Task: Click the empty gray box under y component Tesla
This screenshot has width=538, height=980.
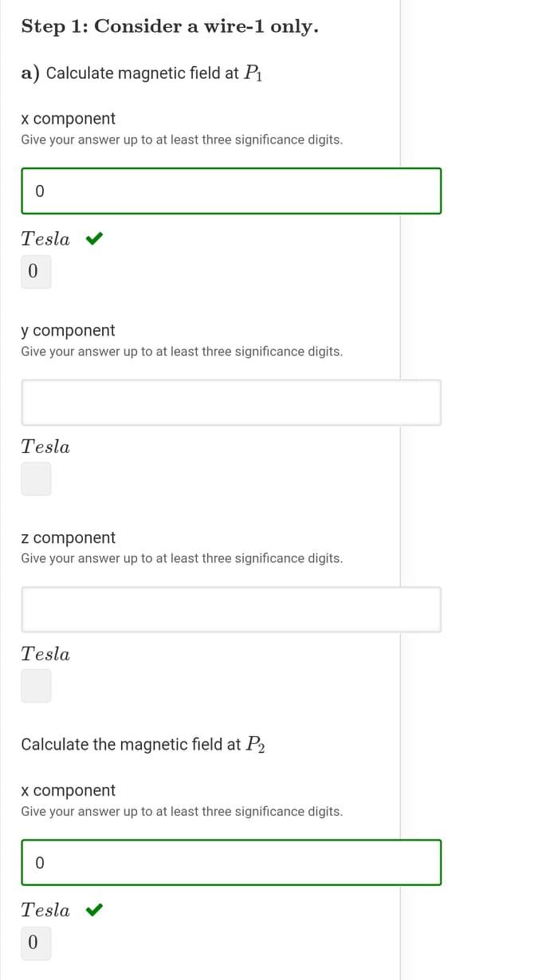Action: [36, 478]
